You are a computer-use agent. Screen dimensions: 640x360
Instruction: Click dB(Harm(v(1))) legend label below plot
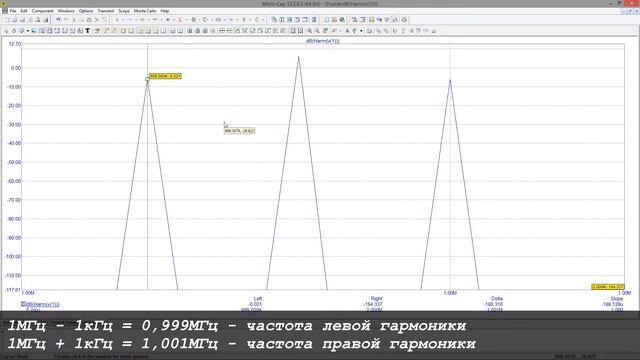(x=43, y=304)
